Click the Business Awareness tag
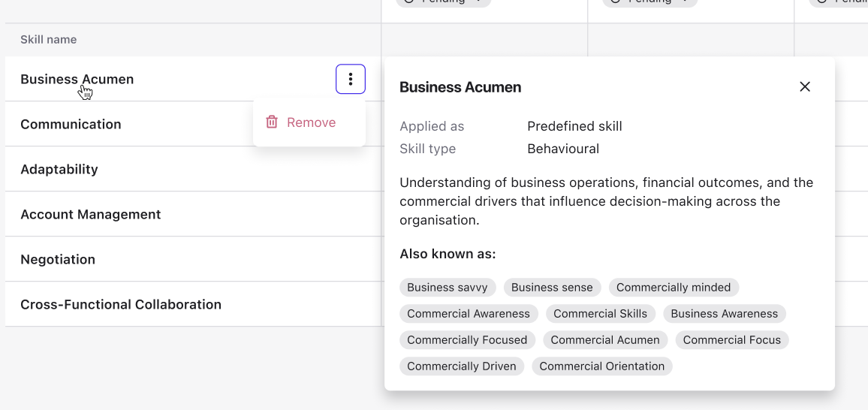Screen dimensions: 868x410 click(x=724, y=314)
